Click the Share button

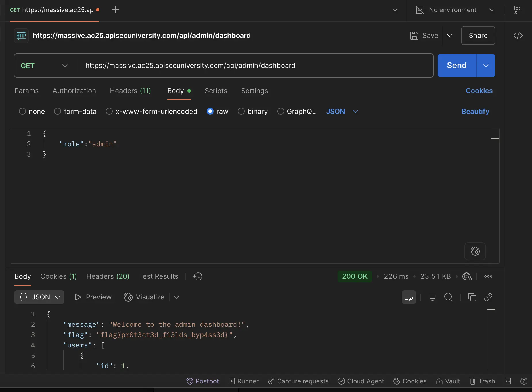pyautogui.click(x=478, y=36)
